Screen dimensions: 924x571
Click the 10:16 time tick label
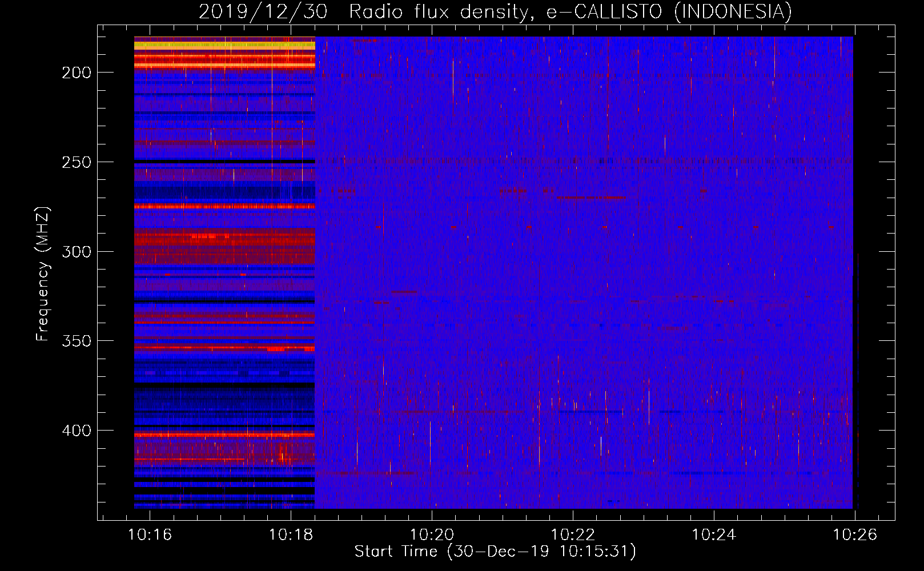150,534
